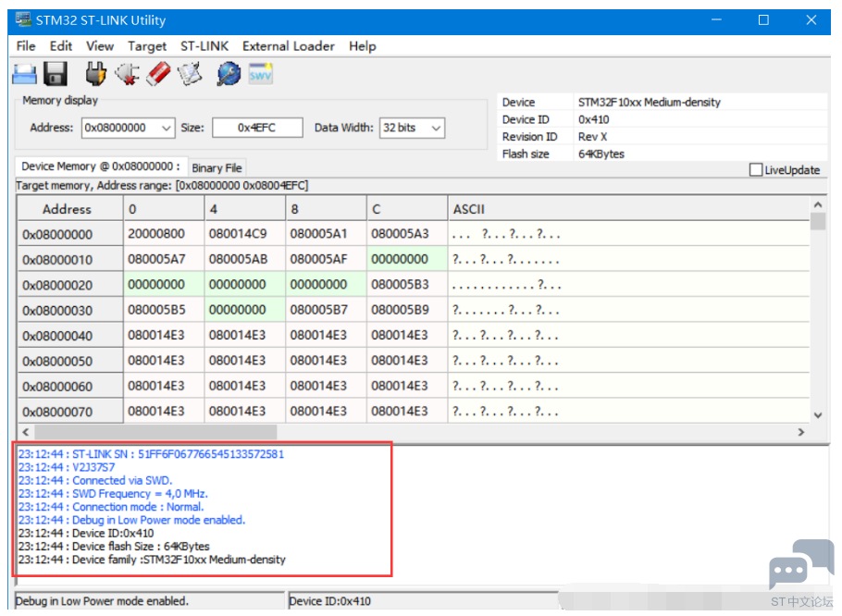Open the Help menu
This screenshot has width=842, height=616.
(x=363, y=46)
